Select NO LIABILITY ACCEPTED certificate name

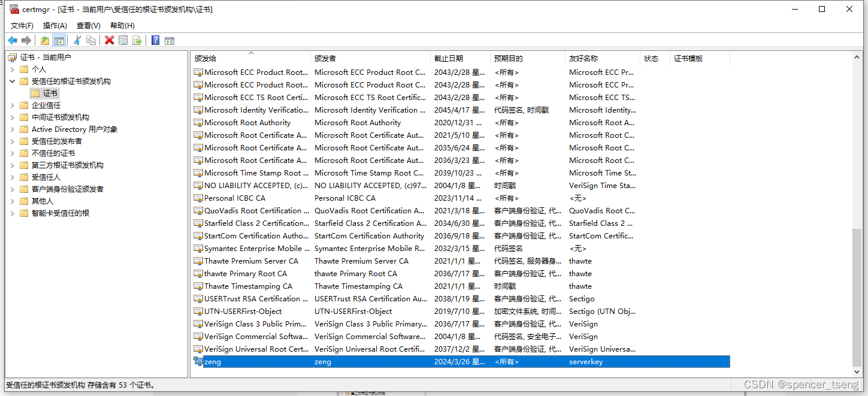256,186
